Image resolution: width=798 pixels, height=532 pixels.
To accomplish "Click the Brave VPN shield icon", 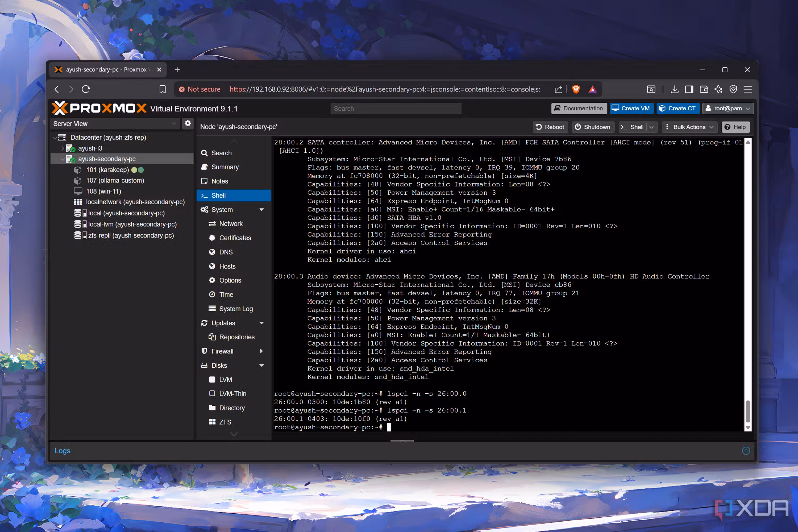I will pos(733,89).
